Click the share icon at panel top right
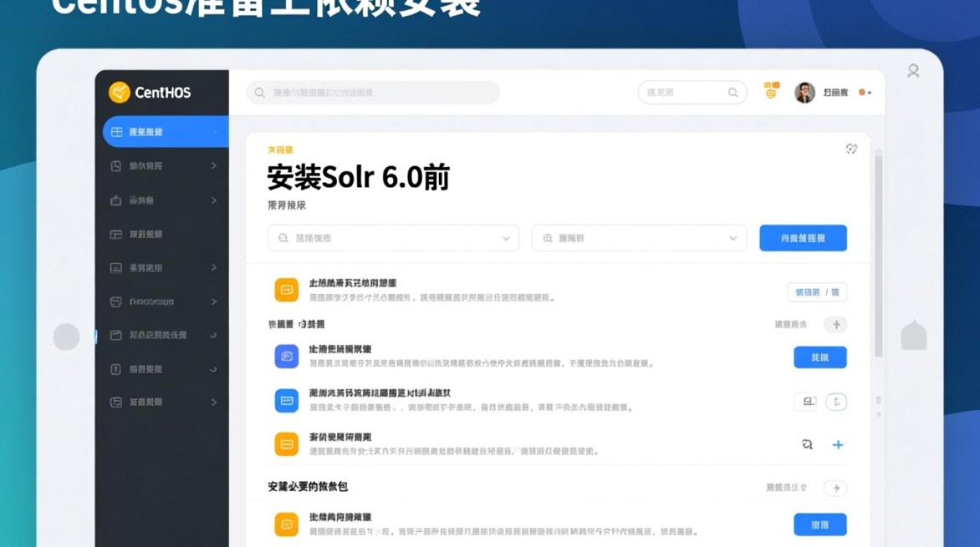Viewport: 980px width, 547px height. click(x=852, y=148)
